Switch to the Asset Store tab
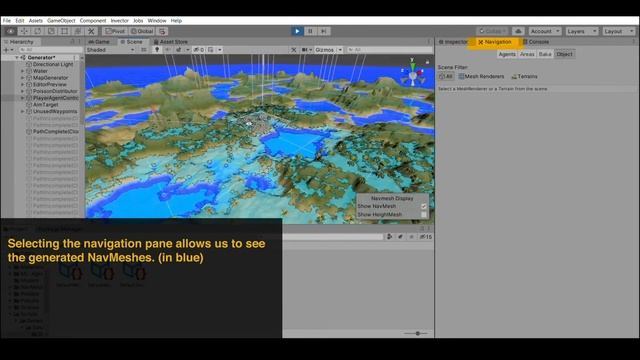 coord(171,42)
